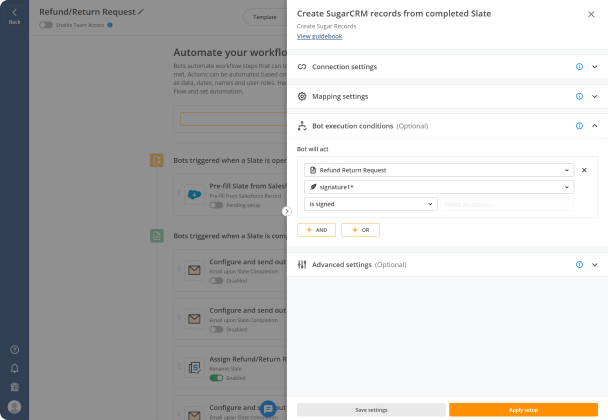
Task: Click the disabled 'Select an option' field
Action: (x=507, y=204)
